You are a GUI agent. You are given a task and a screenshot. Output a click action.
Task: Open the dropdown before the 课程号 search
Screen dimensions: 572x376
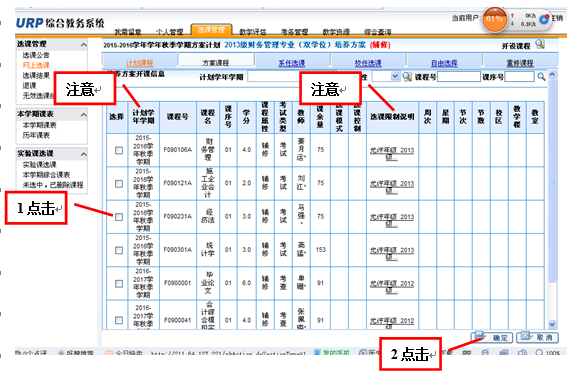[395, 76]
